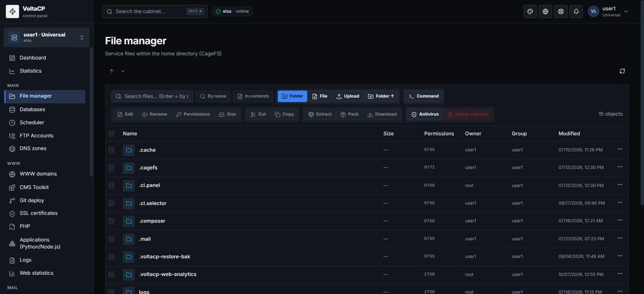Open the Folder upload button

pyautogui.click(x=381, y=96)
